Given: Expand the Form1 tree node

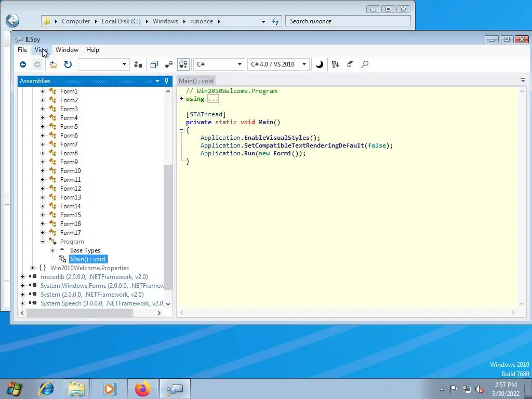Looking at the screenshot, I should (x=43, y=91).
